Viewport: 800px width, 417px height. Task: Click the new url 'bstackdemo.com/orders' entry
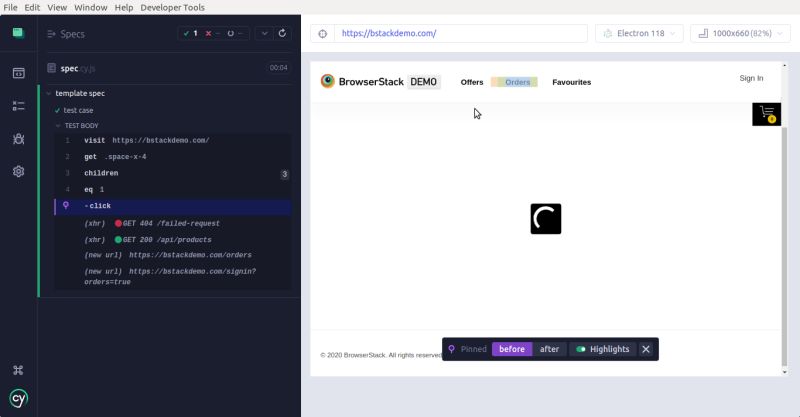point(173,255)
